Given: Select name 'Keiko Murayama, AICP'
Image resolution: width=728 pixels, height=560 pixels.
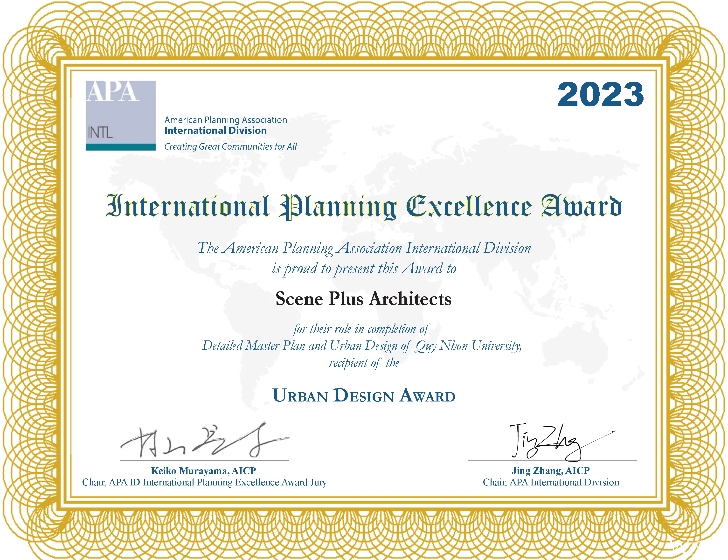Looking at the screenshot, I should click(203, 471).
